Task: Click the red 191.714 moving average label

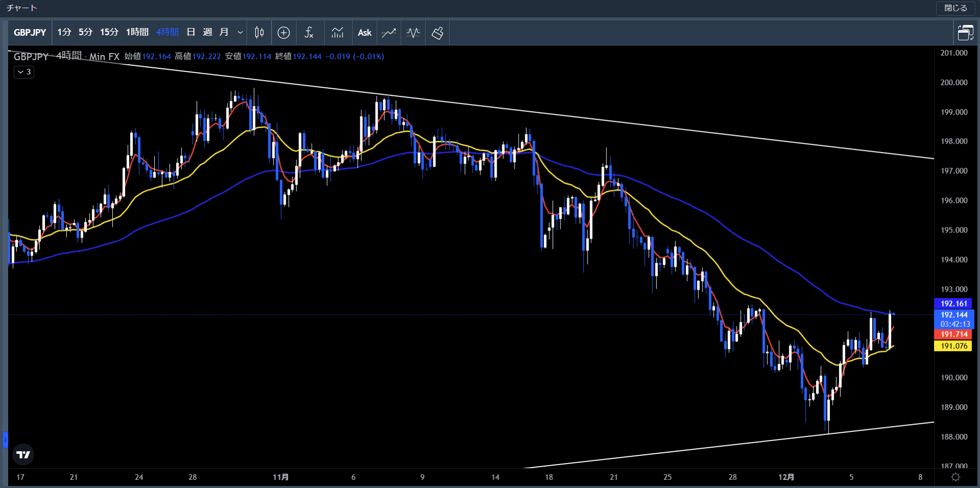Action: [953, 335]
